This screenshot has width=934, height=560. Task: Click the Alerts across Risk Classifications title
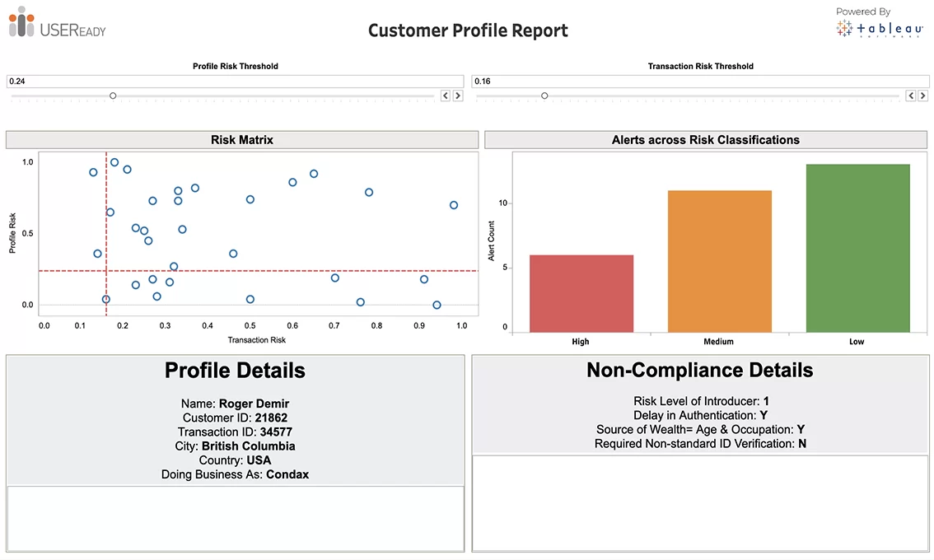tap(706, 140)
